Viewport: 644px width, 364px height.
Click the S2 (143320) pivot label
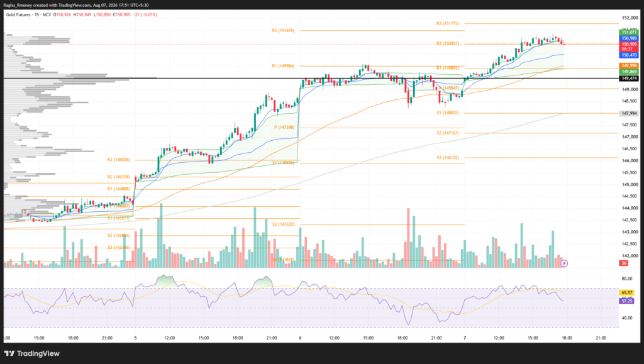pos(283,224)
